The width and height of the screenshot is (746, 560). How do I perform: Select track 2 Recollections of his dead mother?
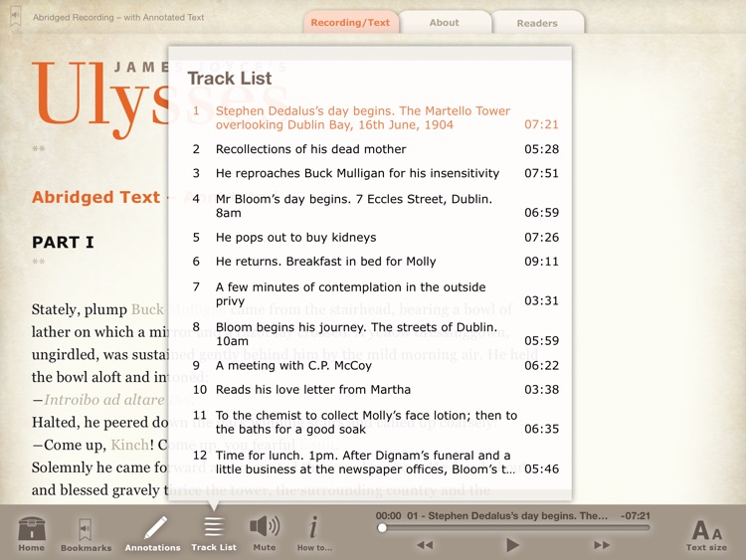(375, 149)
